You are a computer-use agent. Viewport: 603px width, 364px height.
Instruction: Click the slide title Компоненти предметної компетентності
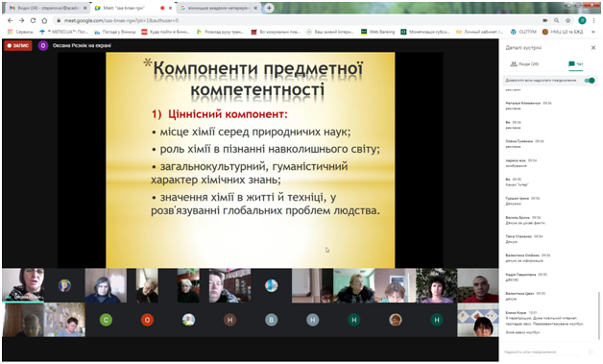(x=257, y=80)
